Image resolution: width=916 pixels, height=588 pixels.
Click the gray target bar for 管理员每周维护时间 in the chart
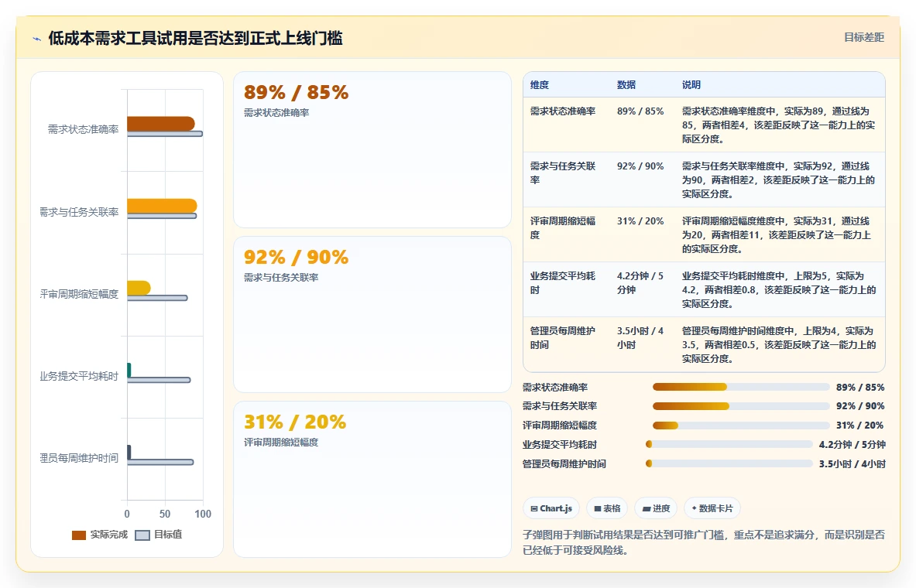tap(160, 463)
